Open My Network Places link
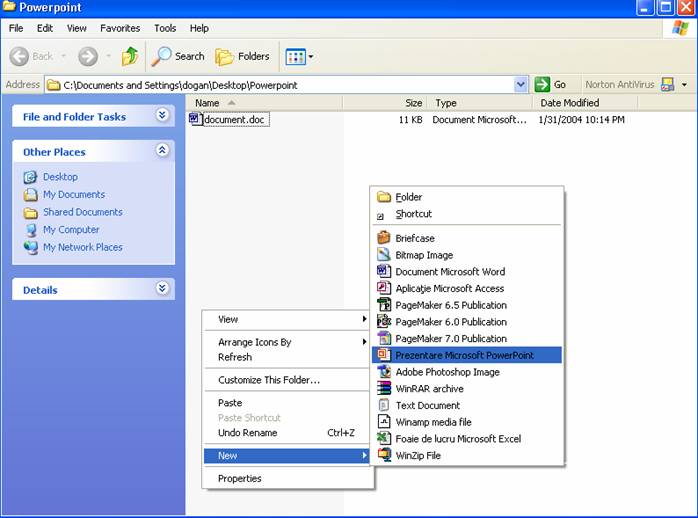This screenshot has width=698, height=518. [x=83, y=247]
